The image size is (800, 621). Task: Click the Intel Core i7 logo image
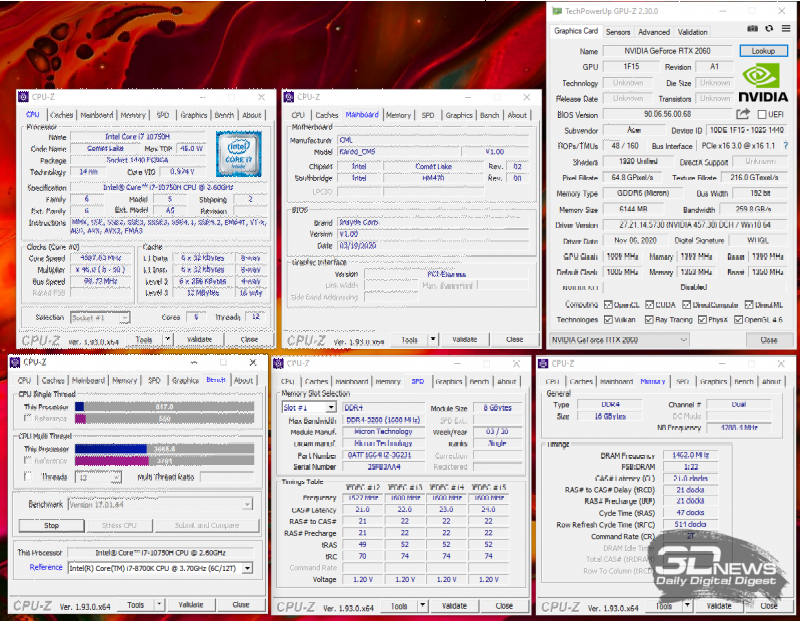pos(239,154)
